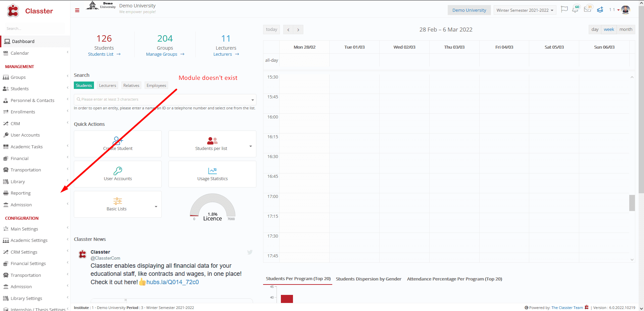Click the today calendar button

point(271,30)
